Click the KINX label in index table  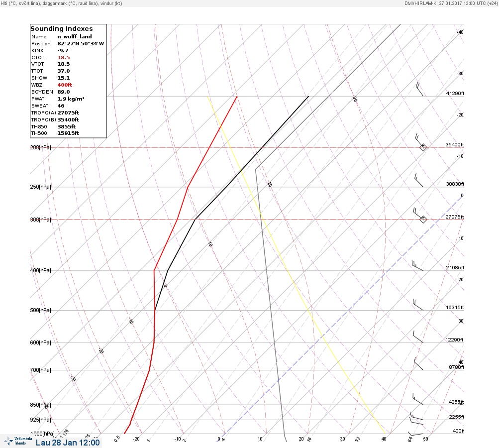(x=37, y=51)
